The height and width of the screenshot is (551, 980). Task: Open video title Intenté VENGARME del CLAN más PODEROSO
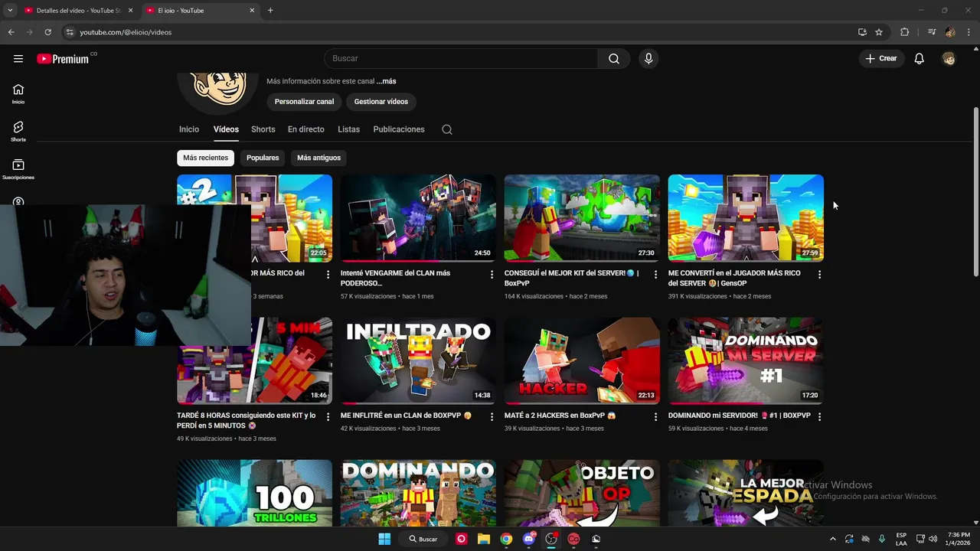395,278
